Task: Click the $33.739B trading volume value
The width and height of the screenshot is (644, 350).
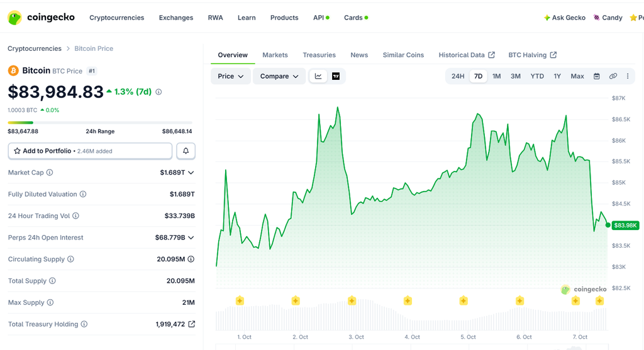Action: point(179,216)
